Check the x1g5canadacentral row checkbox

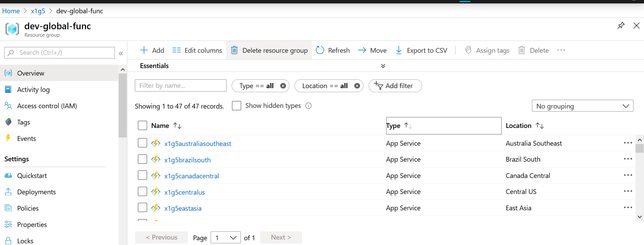point(142,176)
